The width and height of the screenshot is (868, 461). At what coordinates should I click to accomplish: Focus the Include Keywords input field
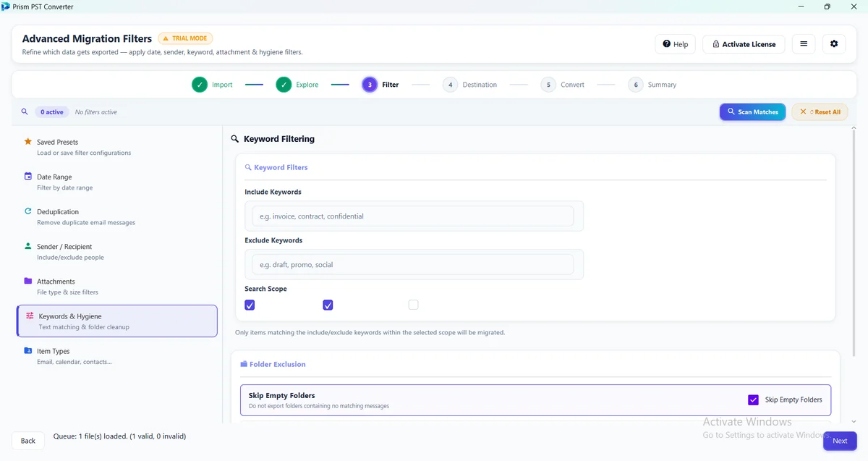pos(412,216)
